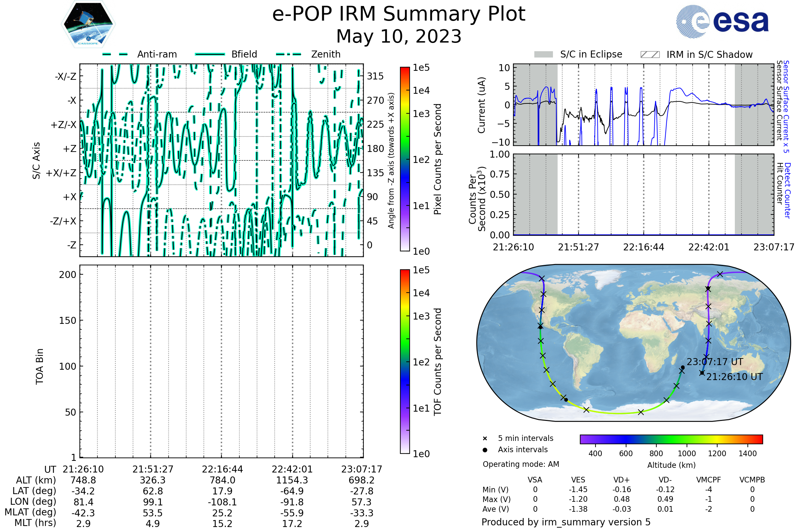Click the 23:07:17 UT label on map
798x532 pixels.
[715, 362]
